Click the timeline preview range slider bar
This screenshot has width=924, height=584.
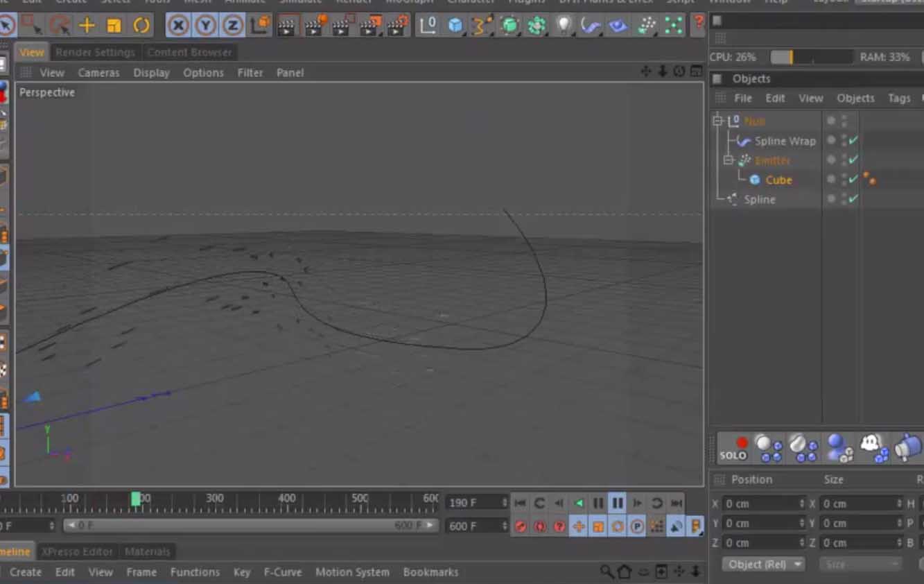pos(252,526)
